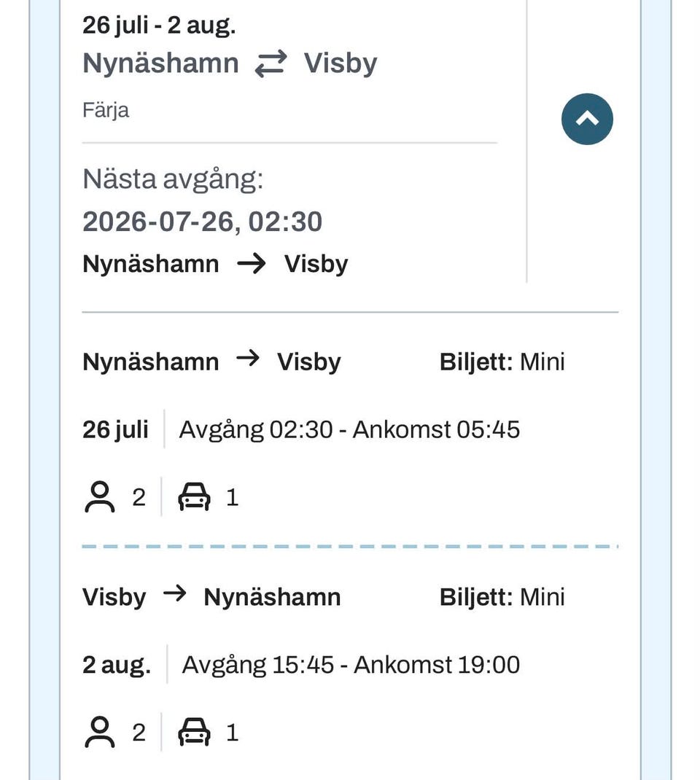Select the next departure time 2026-07-26, 02:30
Screen dimensions: 700x780
click(203, 222)
